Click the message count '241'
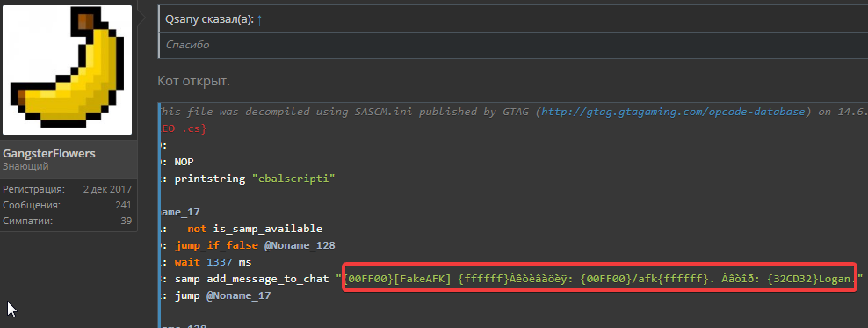Image resolution: width=868 pixels, height=328 pixels. tap(124, 205)
